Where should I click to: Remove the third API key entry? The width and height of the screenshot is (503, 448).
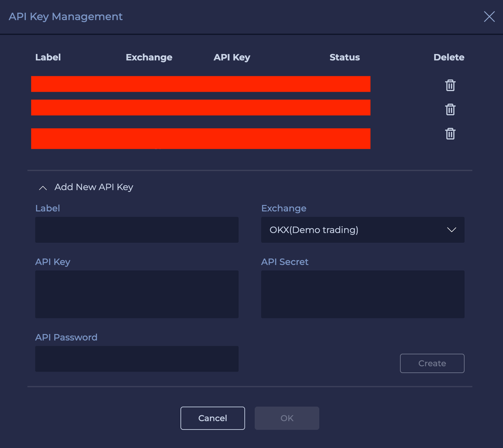[450, 133]
